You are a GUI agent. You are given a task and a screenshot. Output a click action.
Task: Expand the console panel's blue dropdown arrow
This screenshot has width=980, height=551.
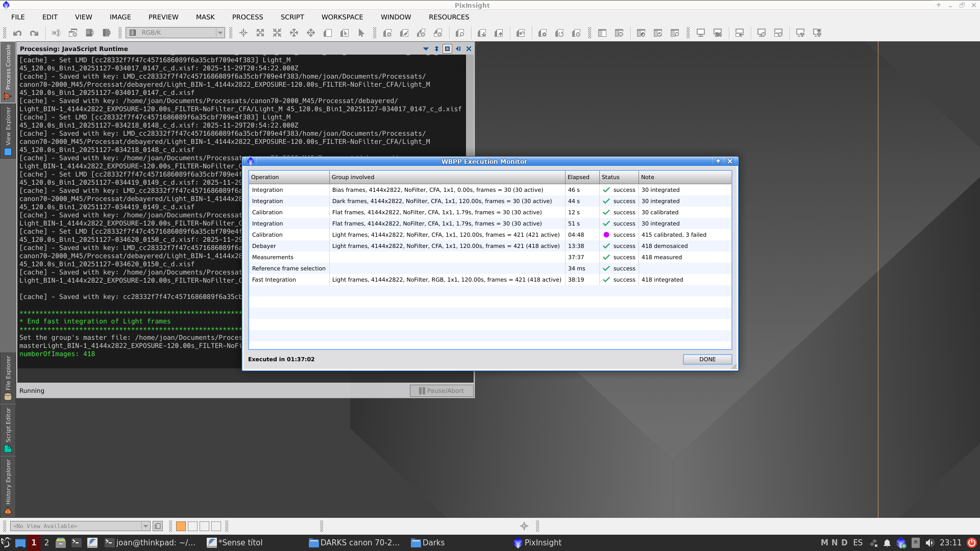tap(426, 49)
